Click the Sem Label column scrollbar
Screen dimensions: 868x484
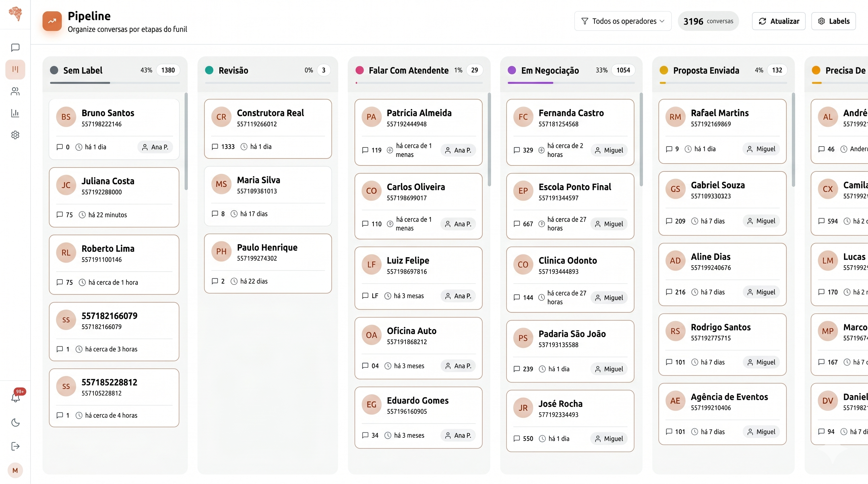tap(186, 141)
